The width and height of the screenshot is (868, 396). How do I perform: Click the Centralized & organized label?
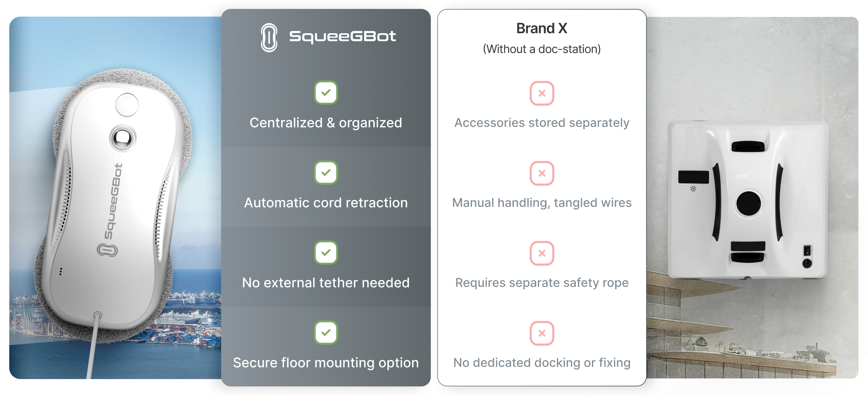click(x=326, y=123)
